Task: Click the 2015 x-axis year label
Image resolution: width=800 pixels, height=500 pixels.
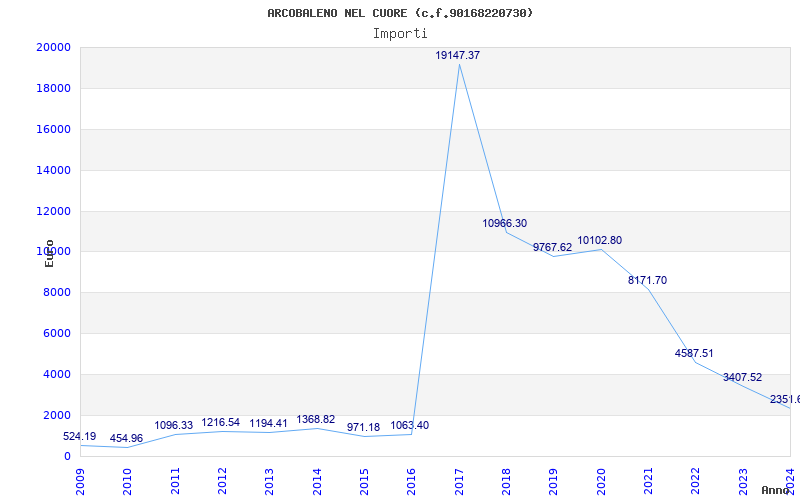Action: [x=364, y=482]
